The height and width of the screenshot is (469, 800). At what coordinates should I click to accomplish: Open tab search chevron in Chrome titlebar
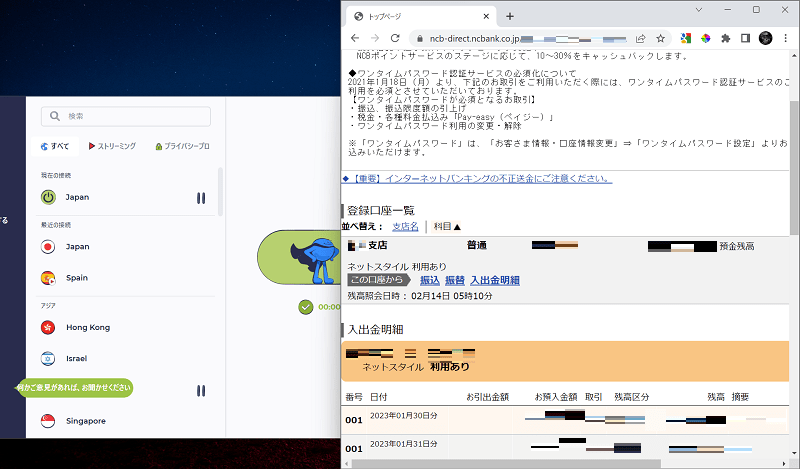point(699,10)
